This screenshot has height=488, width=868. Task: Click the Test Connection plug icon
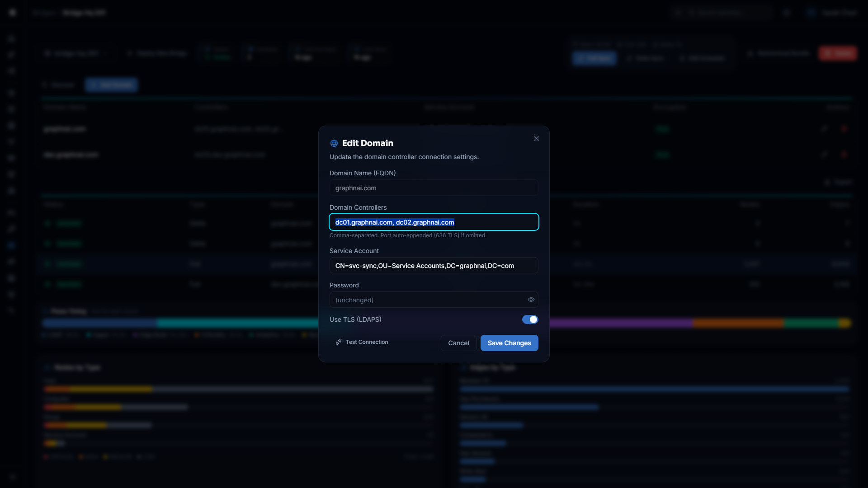point(339,342)
